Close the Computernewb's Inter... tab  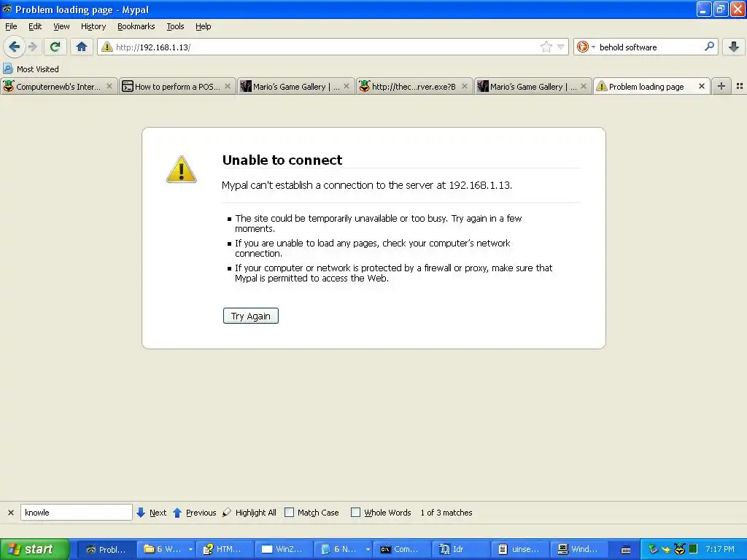109,86
